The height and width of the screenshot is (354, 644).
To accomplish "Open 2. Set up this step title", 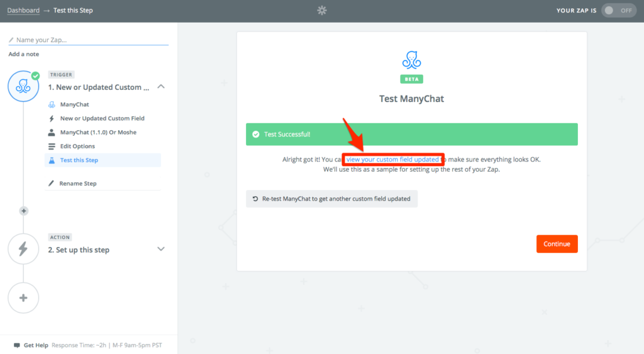I will pyautogui.click(x=79, y=250).
